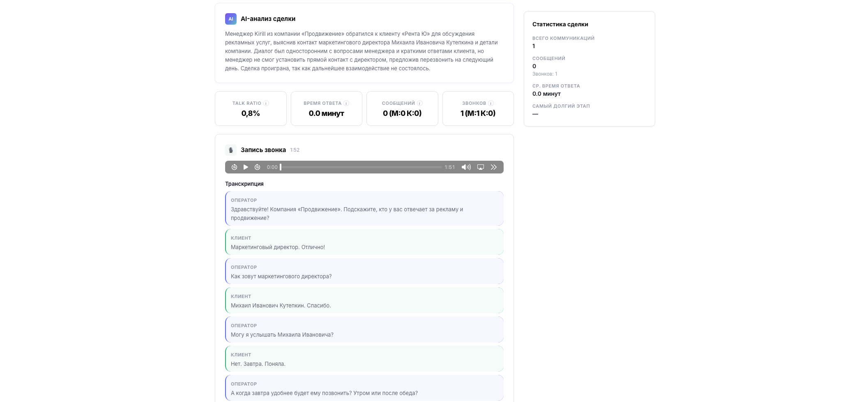Expand more audio player controls
The image size is (868, 402).
coord(494,167)
